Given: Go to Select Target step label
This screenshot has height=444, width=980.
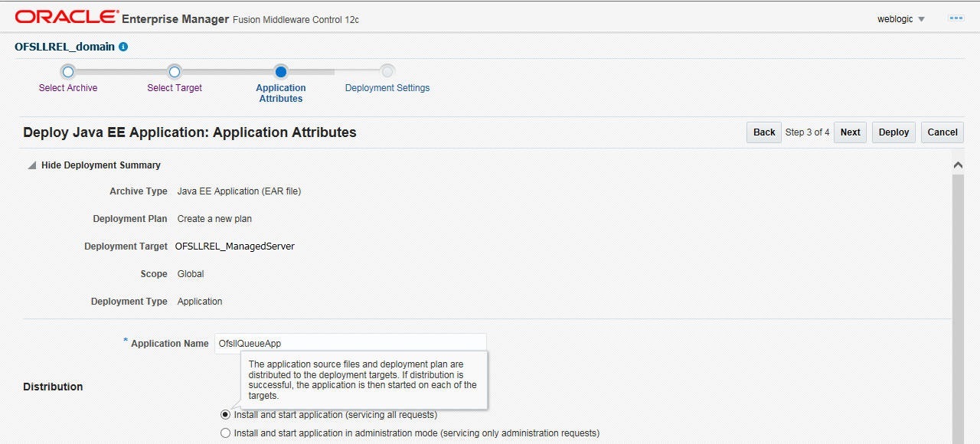Looking at the screenshot, I should pos(175,88).
